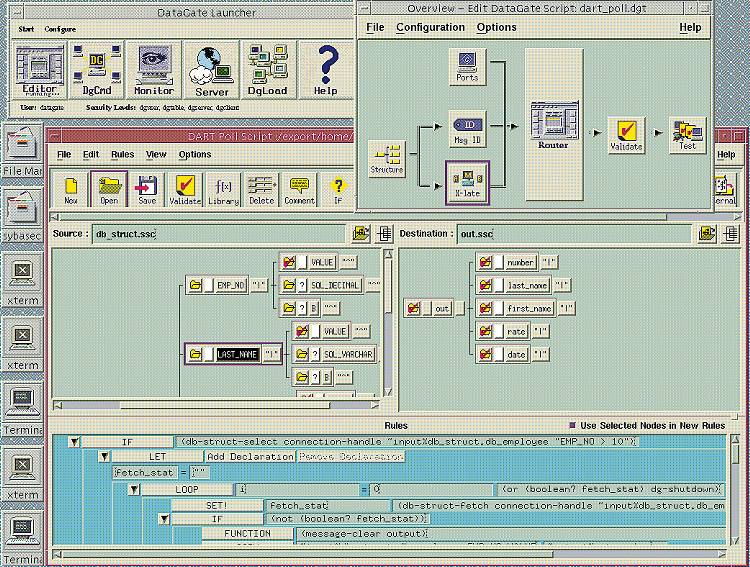The height and width of the screenshot is (567, 750).
Task: Insert an IF rule from toolbar
Action: [338, 190]
